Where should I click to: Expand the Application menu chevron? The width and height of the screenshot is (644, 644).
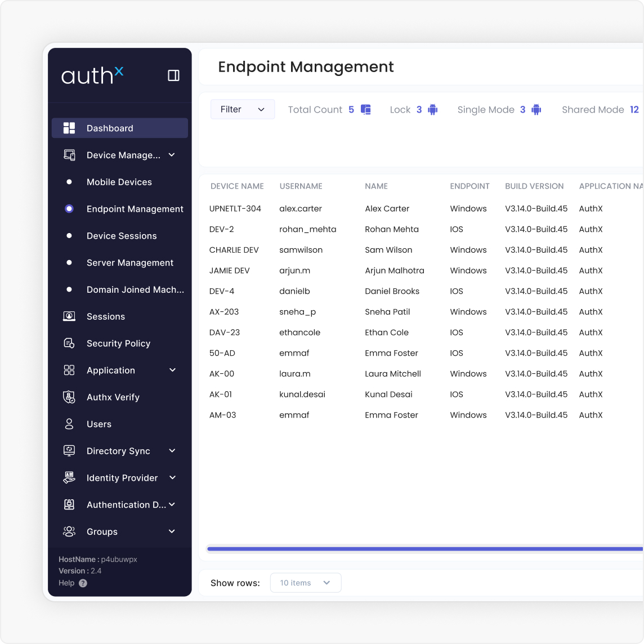pyautogui.click(x=172, y=370)
